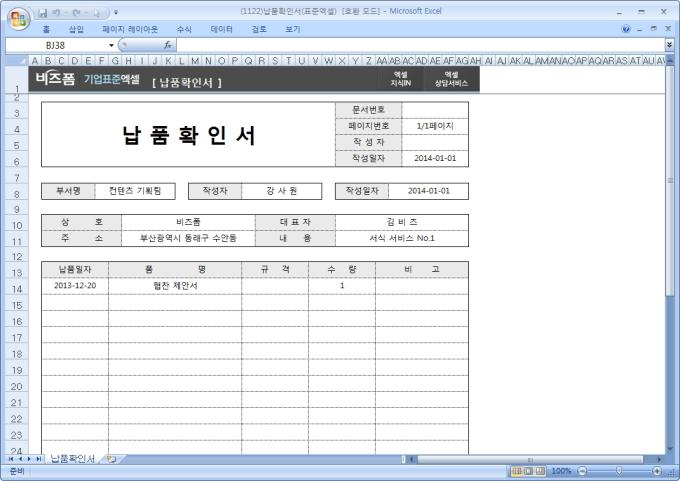Click the Excel Help question mark icon
The width and height of the screenshot is (680, 481).
[x=626, y=29]
